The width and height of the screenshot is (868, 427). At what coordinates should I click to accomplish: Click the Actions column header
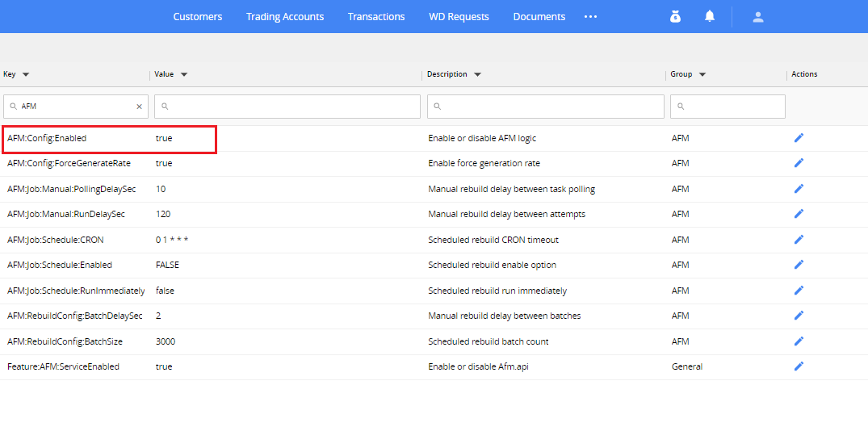(804, 74)
